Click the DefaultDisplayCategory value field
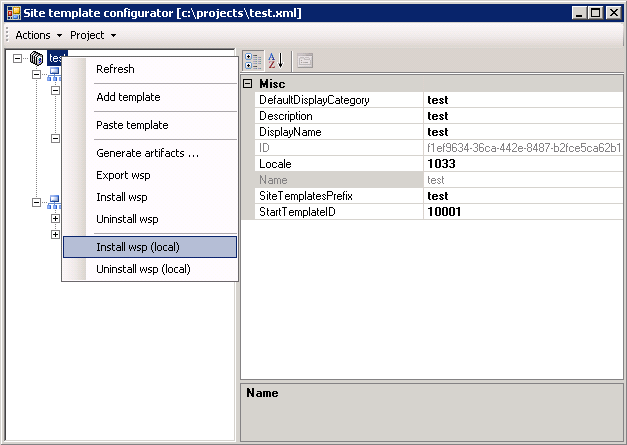 (523, 100)
